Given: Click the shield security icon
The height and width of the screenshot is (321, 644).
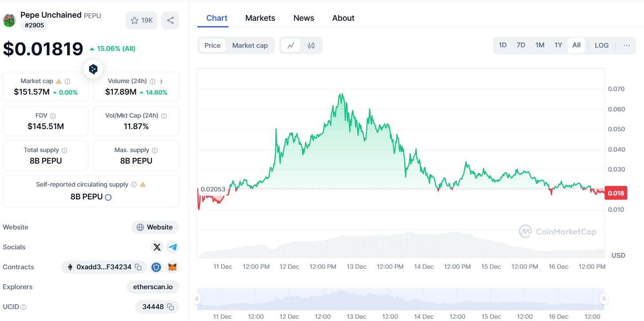Looking at the screenshot, I should click(156, 267).
